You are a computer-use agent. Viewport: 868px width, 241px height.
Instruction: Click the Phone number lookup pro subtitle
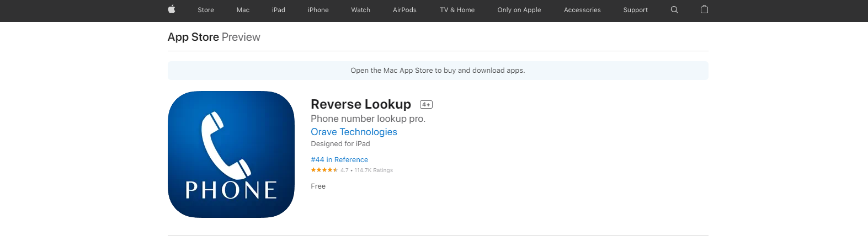368,119
